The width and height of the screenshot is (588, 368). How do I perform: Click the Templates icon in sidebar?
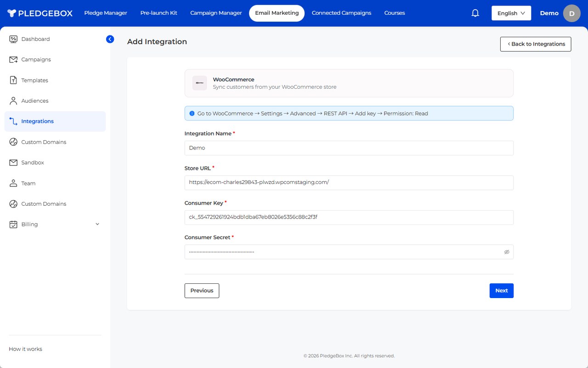[13, 80]
